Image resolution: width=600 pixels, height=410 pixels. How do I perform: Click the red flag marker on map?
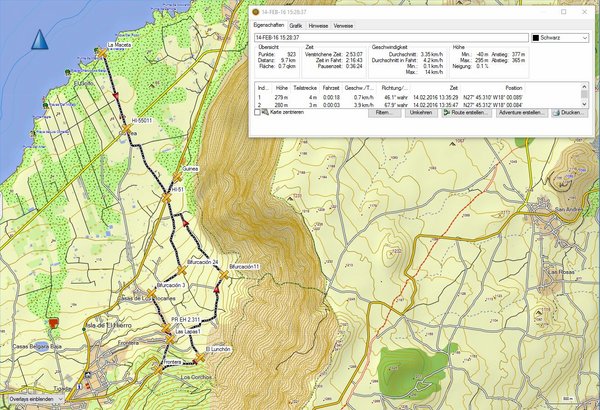pos(52,324)
